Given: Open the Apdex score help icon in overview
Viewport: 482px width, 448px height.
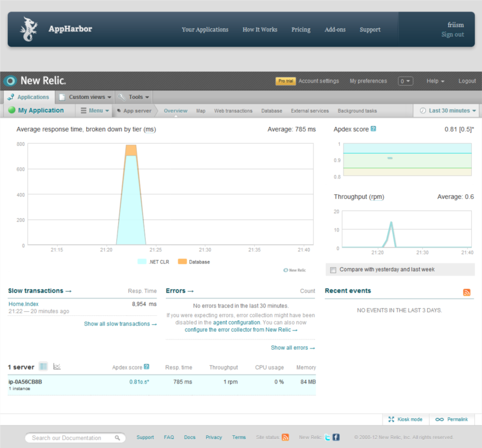Looking at the screenshot, I should click(373, 129).
